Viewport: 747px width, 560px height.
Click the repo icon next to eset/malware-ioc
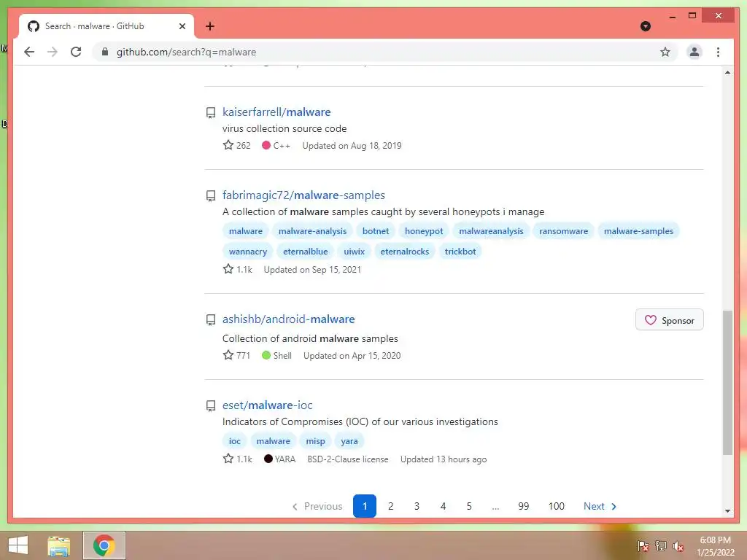tap(211, 405)
